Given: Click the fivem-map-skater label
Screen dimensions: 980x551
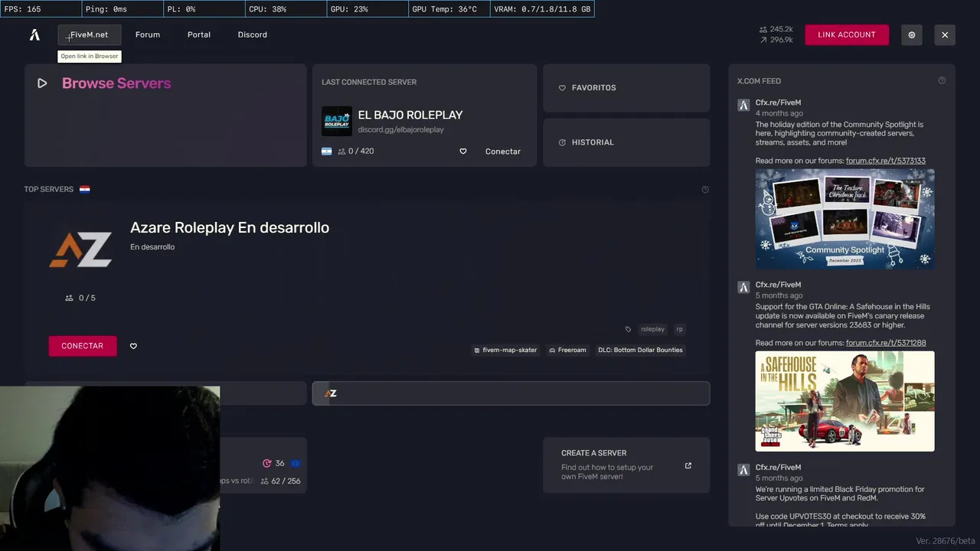Looking at the screenshot, I should (x=505, y=350).
